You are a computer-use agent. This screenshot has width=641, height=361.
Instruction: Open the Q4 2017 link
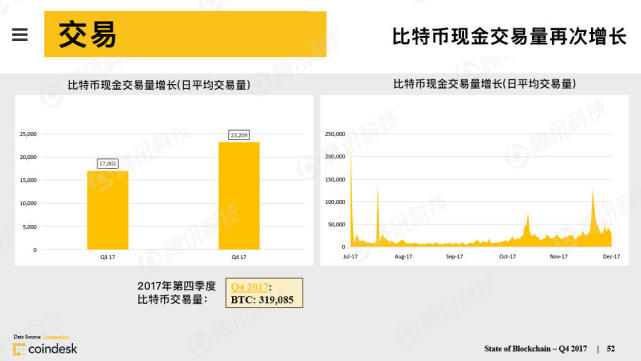pos(249,287)
